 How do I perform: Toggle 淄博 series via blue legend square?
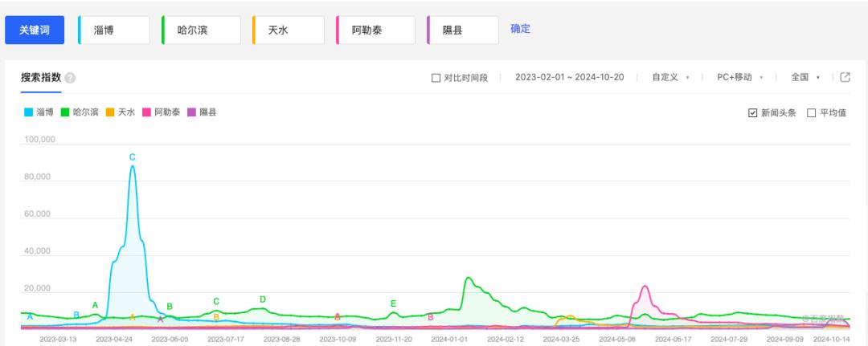[28, 112]
